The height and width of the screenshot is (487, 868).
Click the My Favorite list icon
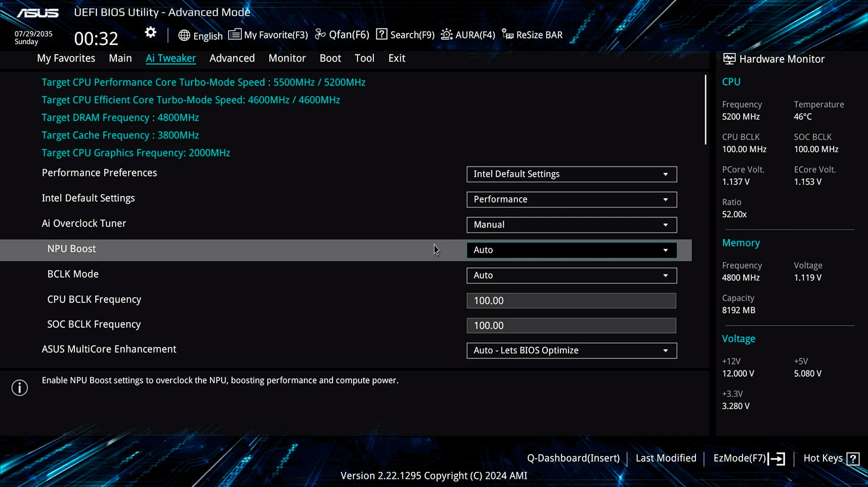tap(235, 34)
